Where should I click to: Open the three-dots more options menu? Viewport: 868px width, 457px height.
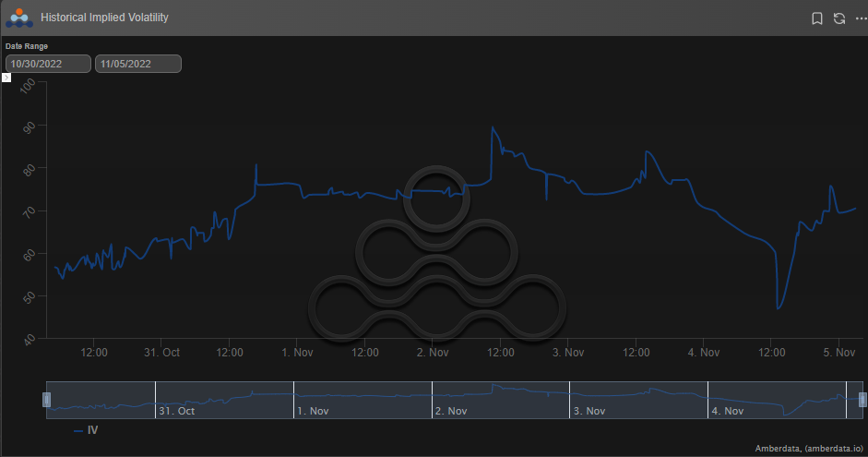click(861, 18)
